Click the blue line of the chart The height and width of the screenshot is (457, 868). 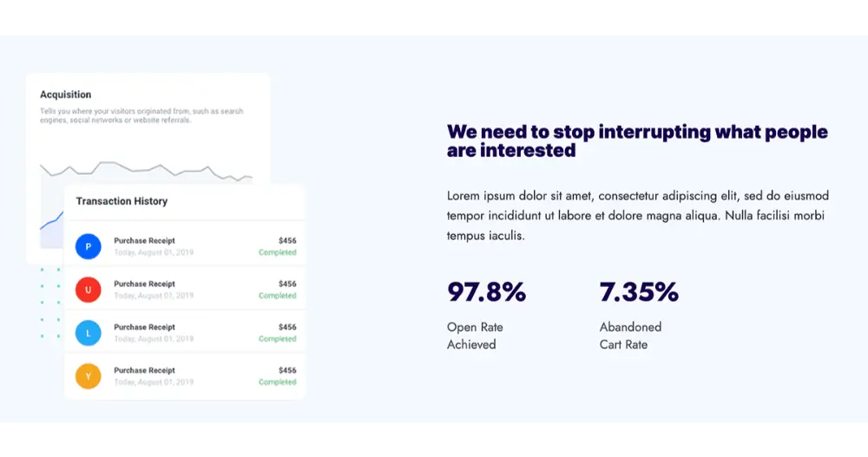51,221
